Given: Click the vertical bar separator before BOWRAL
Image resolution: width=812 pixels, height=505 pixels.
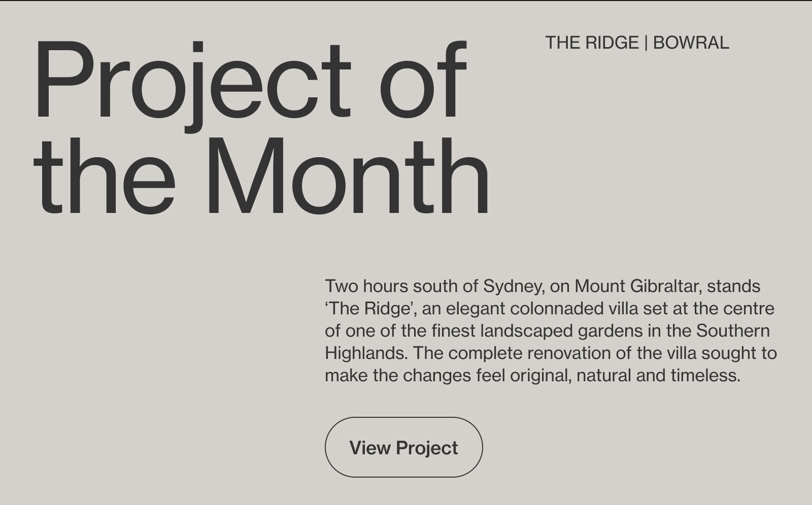Looking at the screenshot, I should 646,43.
